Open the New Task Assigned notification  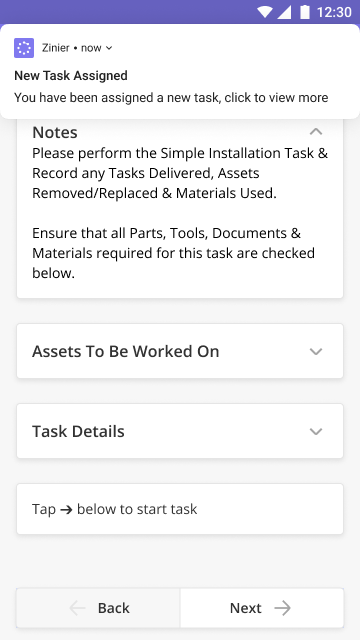pyautogui.click(x=180, y=71)
